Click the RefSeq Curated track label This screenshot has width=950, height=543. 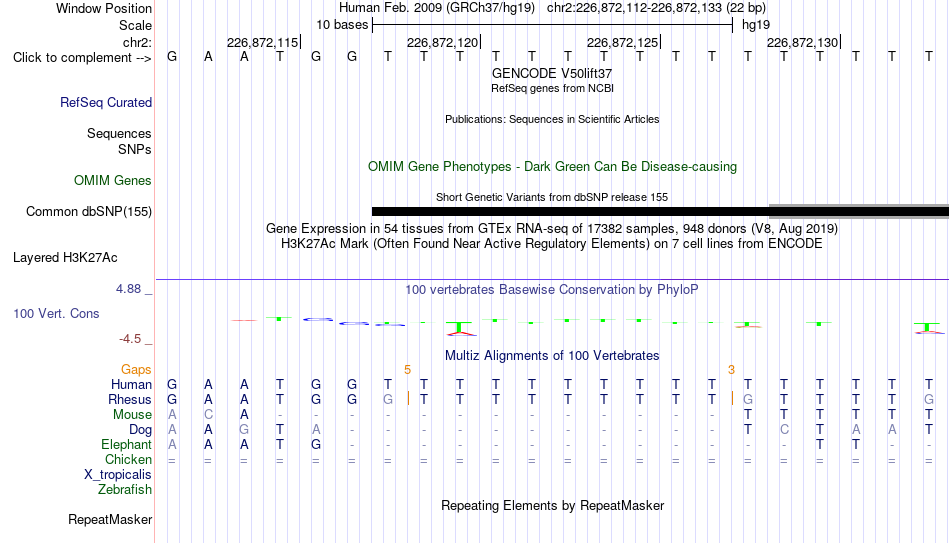pyautogui.click(x=105, y=102)
